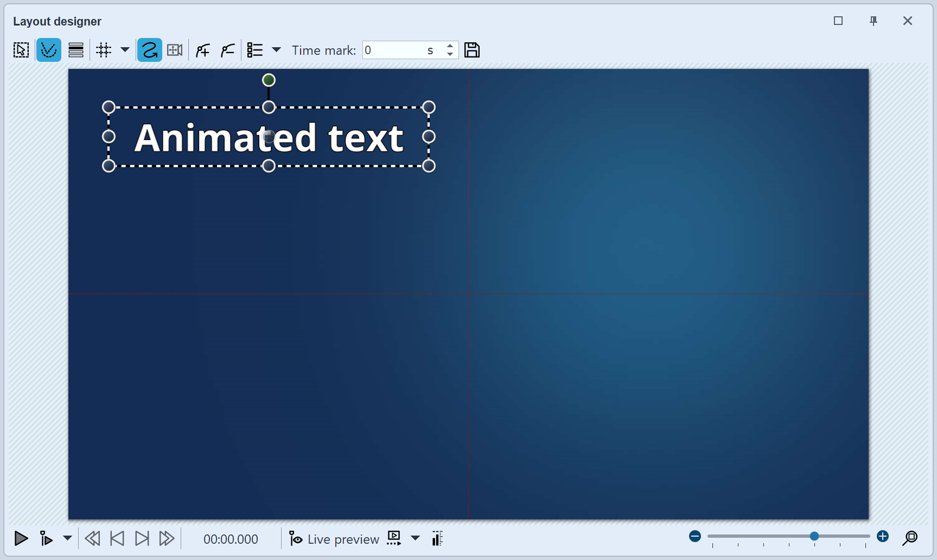Open the playback mode dropdown
This screenshot has height=560, width=937.
(x=67, y=538)
